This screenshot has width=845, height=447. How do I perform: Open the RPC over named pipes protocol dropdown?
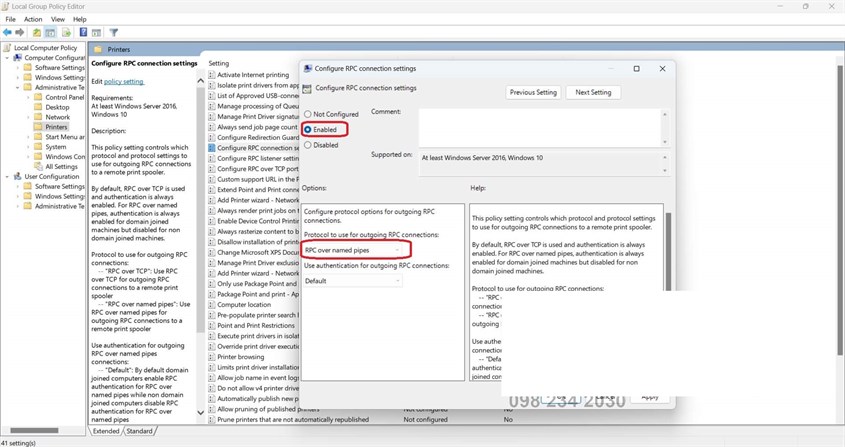352,250
